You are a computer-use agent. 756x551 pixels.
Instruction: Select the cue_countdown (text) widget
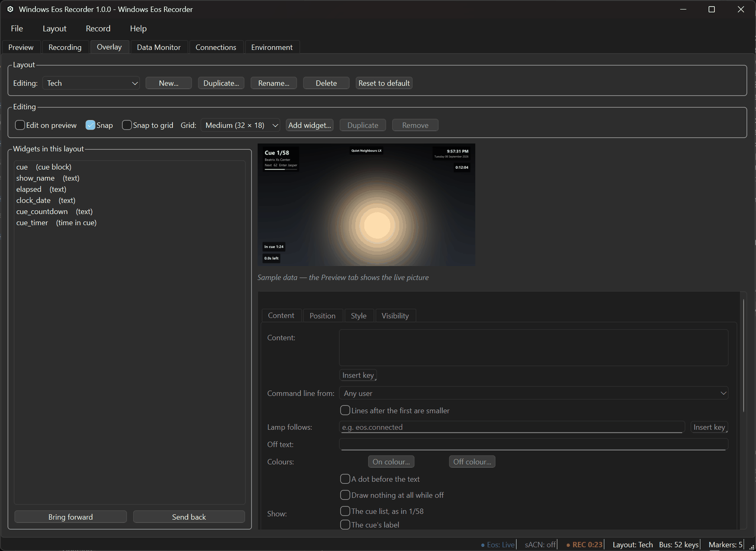[x=129, y=212]
